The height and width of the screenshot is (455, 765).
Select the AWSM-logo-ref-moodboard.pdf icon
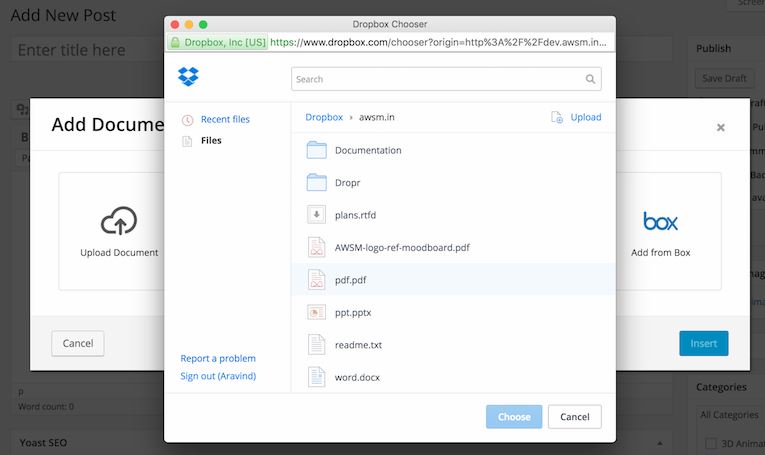click(317, 247)
